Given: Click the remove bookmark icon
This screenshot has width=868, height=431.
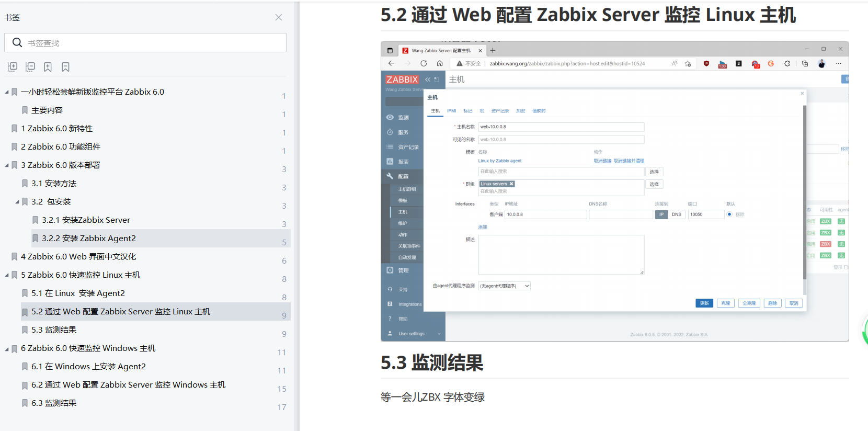Looking at the screenshot, I should click(65, 67).
